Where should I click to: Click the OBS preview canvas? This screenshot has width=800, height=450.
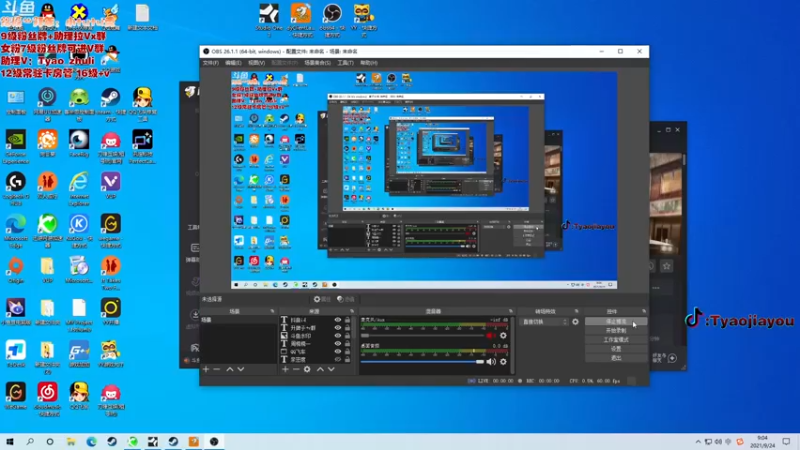(x=424, y=180)
